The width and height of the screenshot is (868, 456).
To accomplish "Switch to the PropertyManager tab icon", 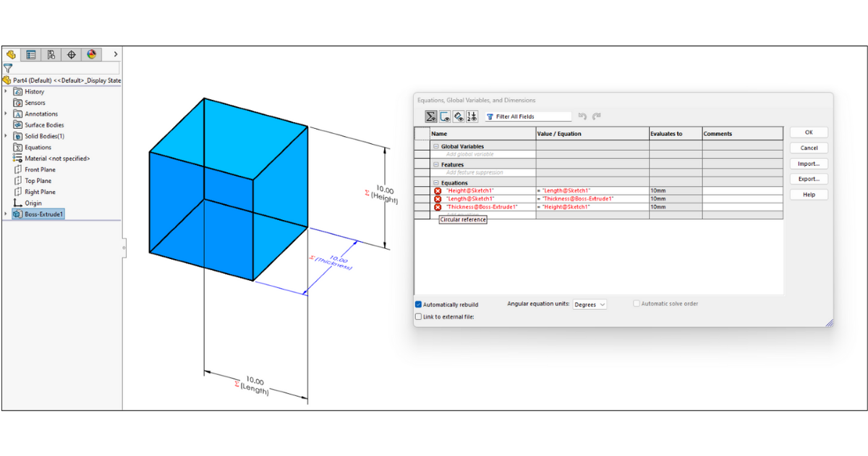I will click(x=30, y=54).
